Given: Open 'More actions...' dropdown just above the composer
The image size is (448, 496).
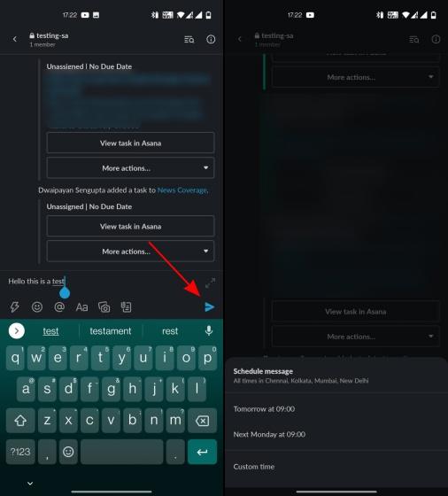Looking at the screenshot, I should [130, 252].
